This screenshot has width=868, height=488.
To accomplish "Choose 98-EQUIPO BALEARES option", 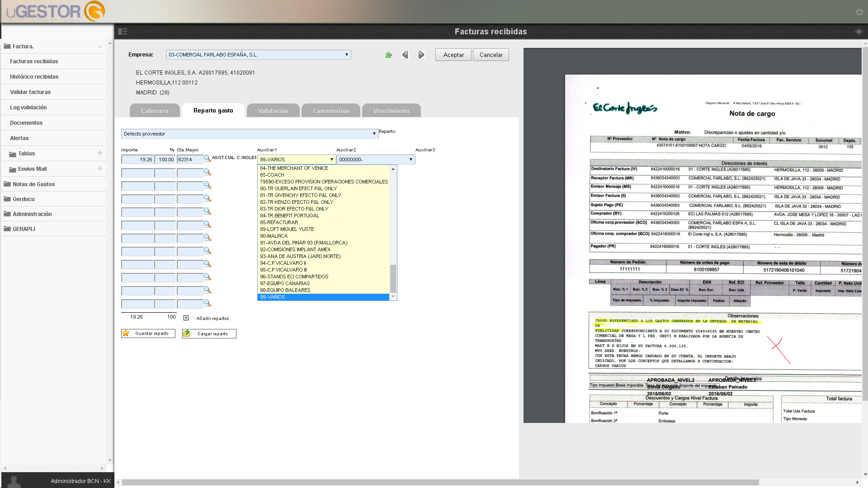I will coord(324,290).
